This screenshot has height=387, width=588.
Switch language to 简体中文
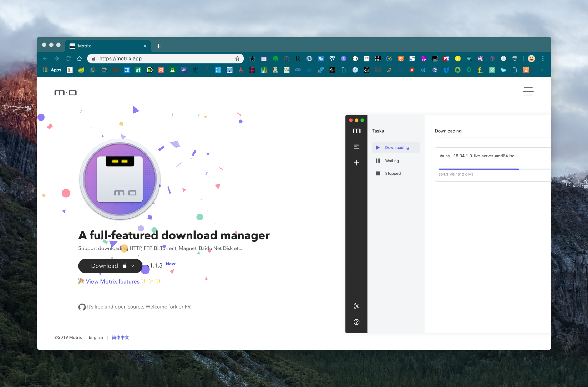pos(120,337)
